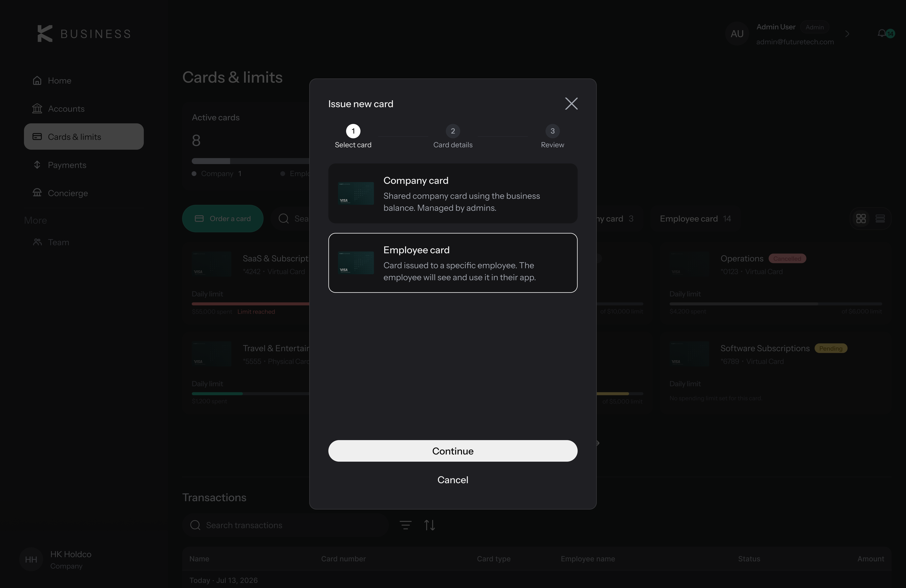Close the Issue new card dialog
Image resolution: width=906 pixels, height=588 pixels.
click(571, 103)
